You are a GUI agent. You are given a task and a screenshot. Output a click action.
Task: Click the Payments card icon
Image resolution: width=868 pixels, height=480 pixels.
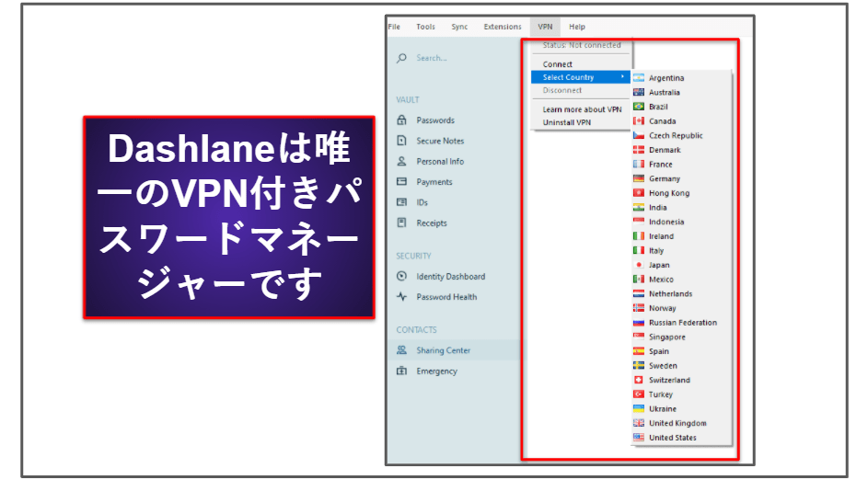[402, 181]
